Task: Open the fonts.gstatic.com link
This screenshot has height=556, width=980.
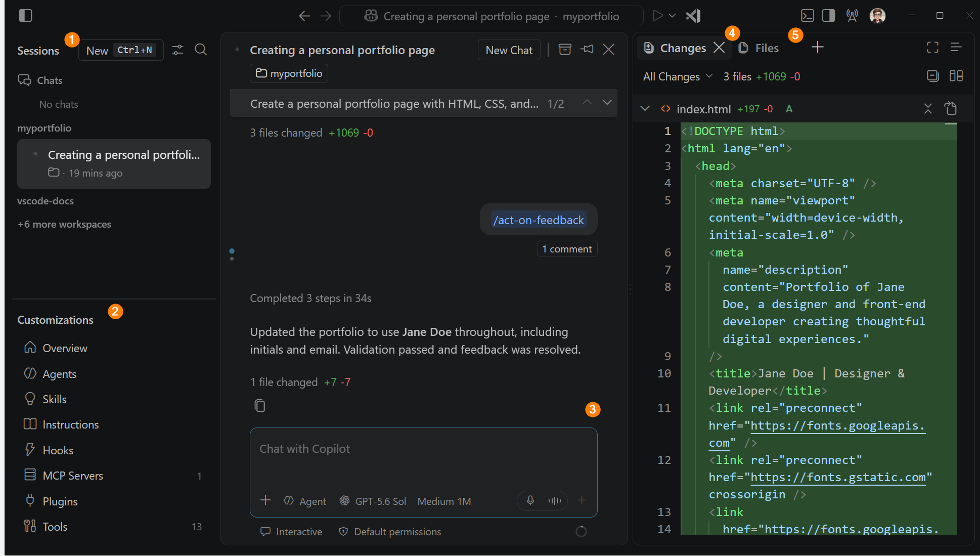Action: tap(838, 477)
